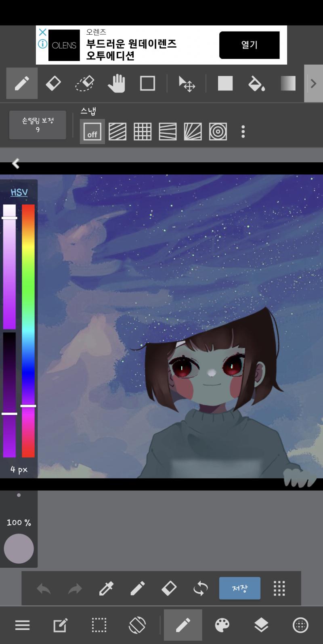Viewport: 323px width, 644px height.
Task: Select the Bucket fill tool
Action: click(256, 84)
